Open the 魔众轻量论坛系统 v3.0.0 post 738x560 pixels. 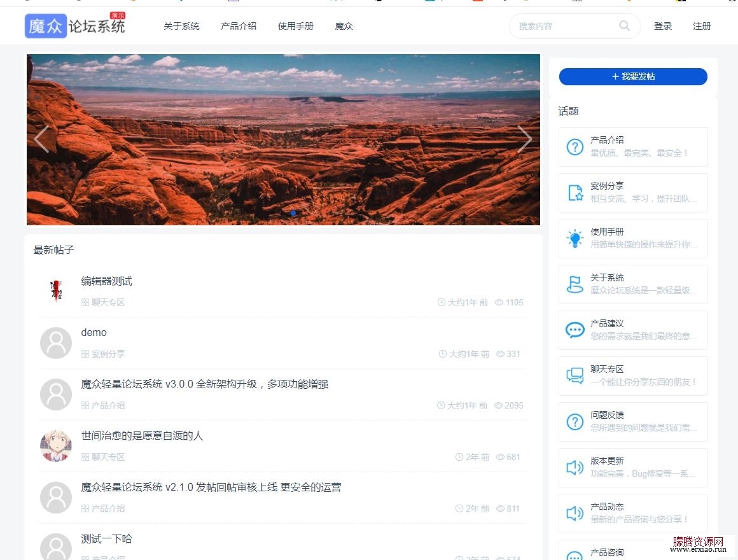205,384
